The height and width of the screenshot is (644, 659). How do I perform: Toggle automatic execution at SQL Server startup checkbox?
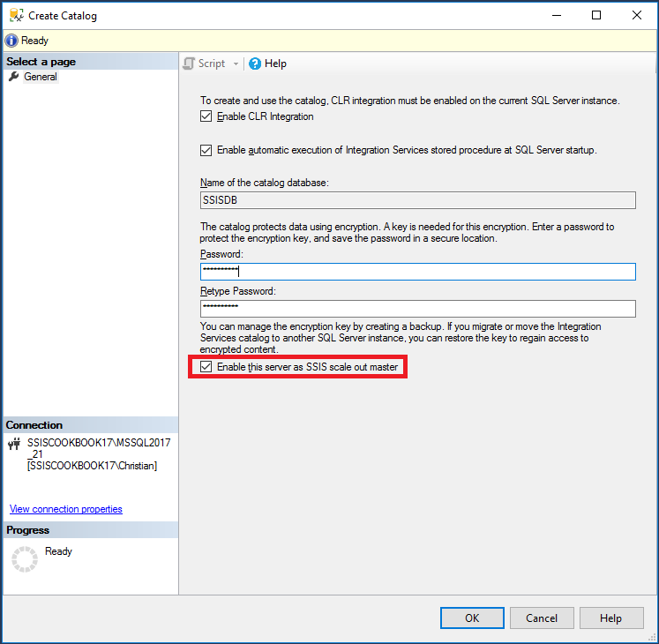pyautogui.click(x=206, y=150)
